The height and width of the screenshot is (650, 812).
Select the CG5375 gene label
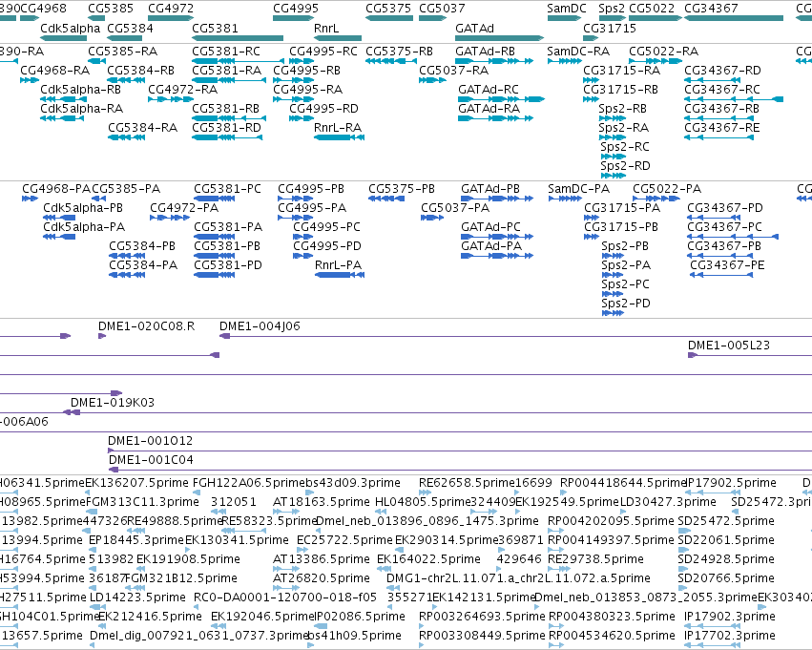[388, 9]
